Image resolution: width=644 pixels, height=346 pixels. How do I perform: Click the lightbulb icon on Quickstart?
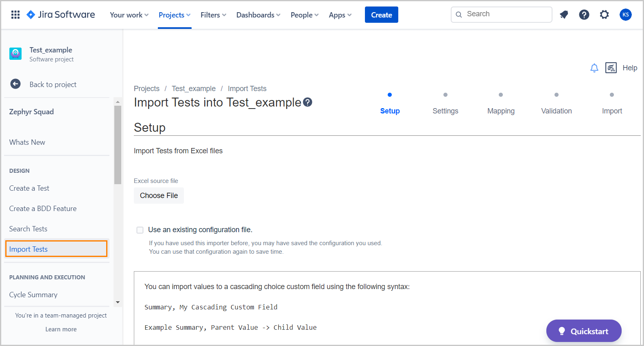(x=562, y=331)
